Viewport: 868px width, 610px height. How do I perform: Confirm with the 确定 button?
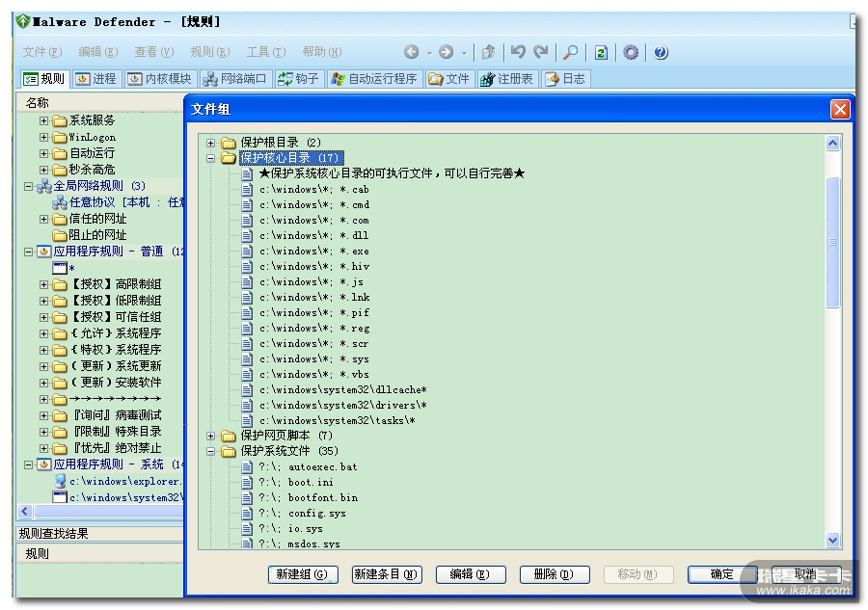[x=722, y=574]
